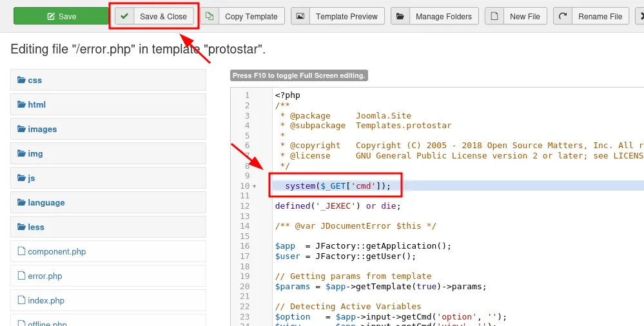
Task: Click the Rename File button
Action: (x=591, y=16)
